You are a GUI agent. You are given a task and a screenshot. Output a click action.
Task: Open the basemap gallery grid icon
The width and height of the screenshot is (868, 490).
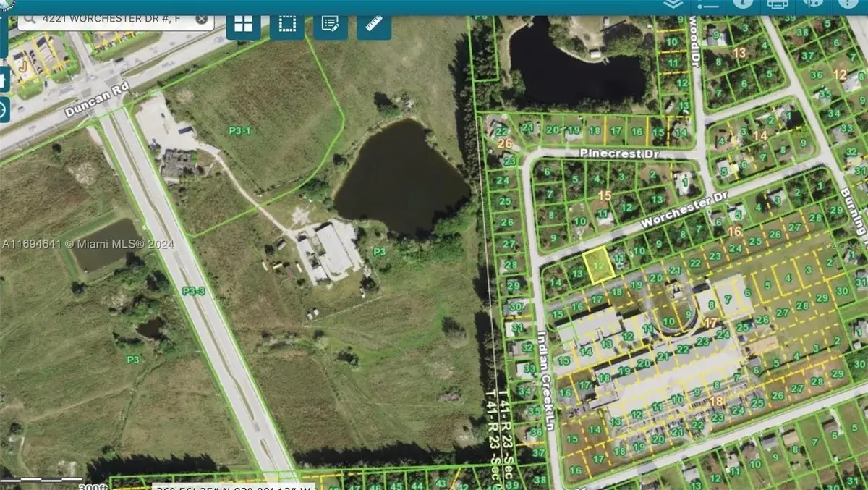pos(244,24)
